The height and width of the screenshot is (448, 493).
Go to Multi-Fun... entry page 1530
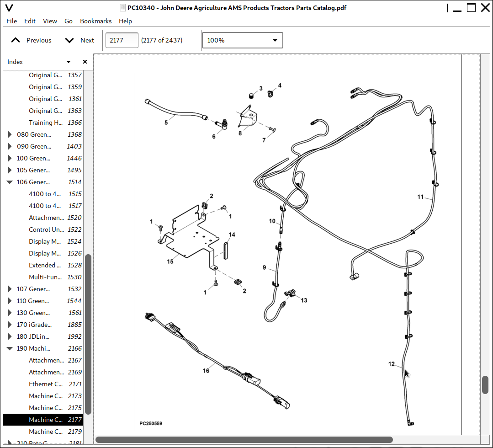click(x=46, y=277)
